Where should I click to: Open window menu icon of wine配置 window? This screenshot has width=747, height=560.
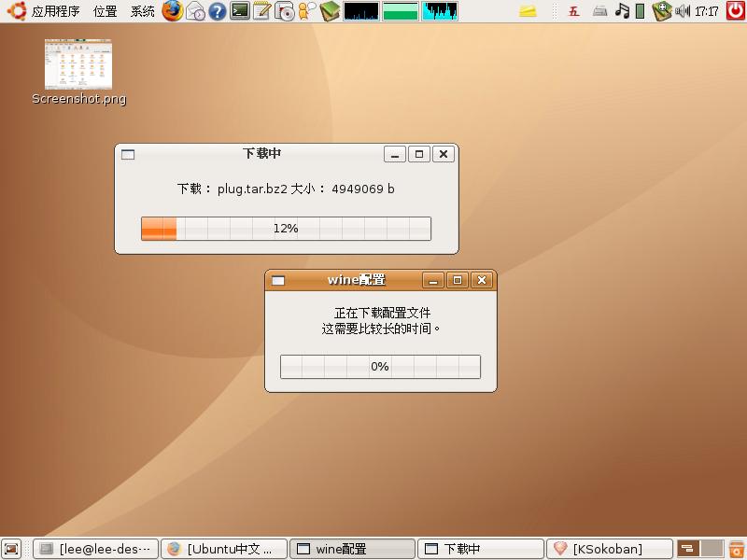pos(278,281)
